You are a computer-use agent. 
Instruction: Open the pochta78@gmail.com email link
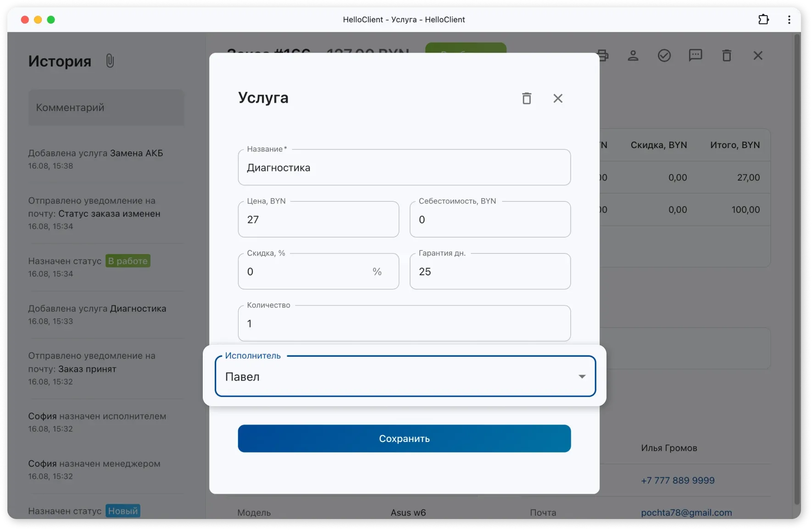(686, 513)
